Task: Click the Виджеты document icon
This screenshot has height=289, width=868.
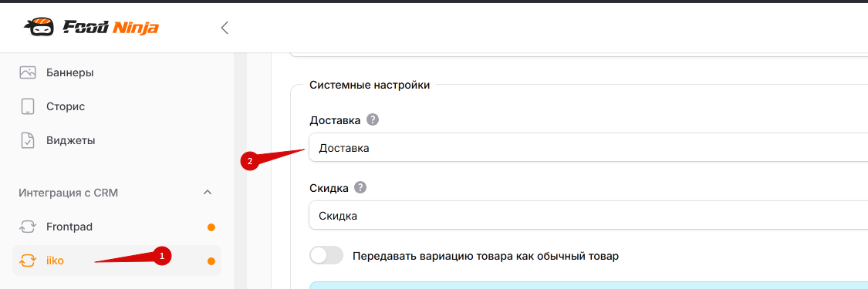Action: [x=28, y=139]
